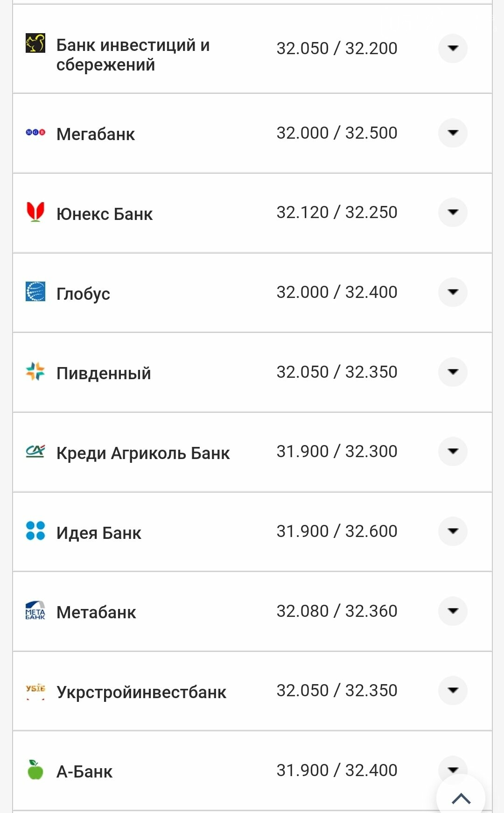Open Укрстройинвестбанк dropdown arrow
Screen dimensions: 504x813
(453, 690)
